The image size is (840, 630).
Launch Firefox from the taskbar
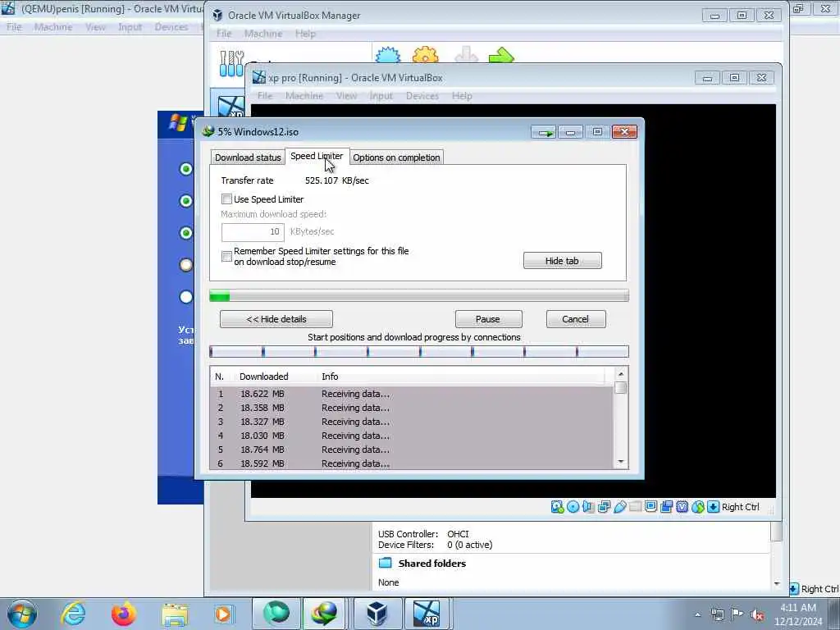click(124, 614)
